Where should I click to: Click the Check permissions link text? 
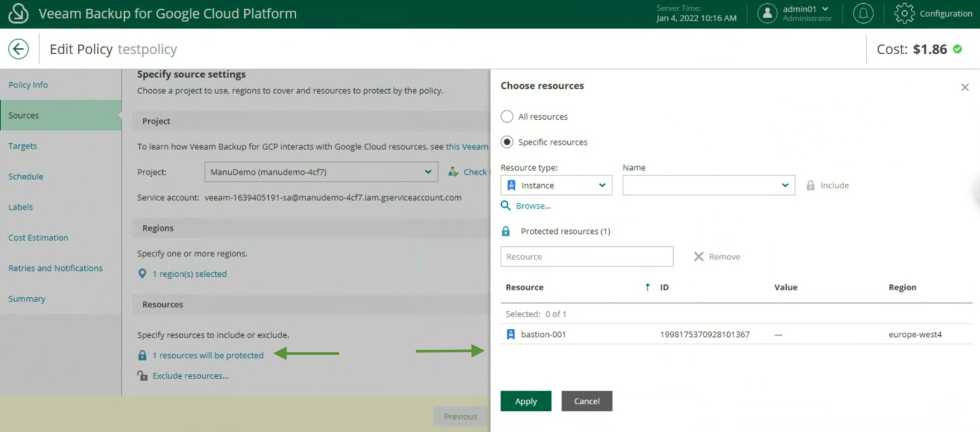[x=476, y=172]
